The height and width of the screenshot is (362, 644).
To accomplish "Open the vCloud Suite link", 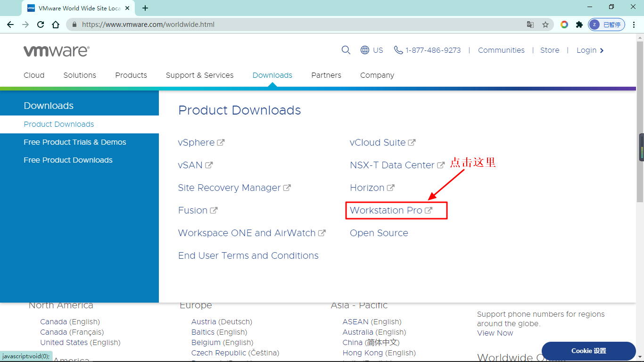I will [383, 142].
